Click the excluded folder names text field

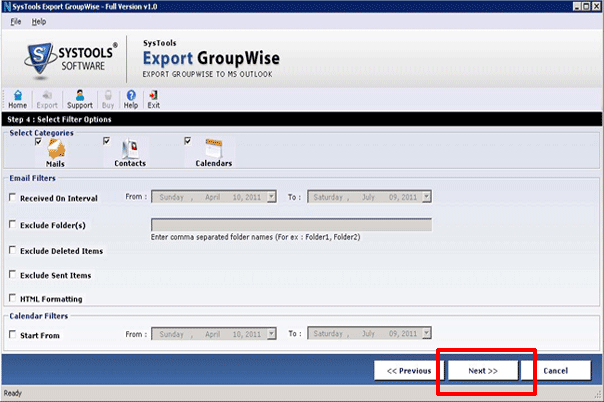tap(291, 225)
